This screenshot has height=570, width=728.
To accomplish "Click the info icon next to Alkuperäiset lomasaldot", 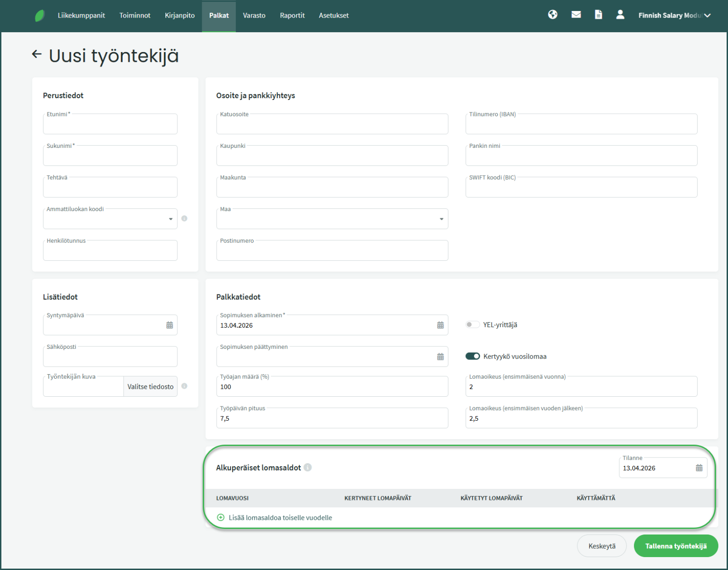I will click(308, 468).
